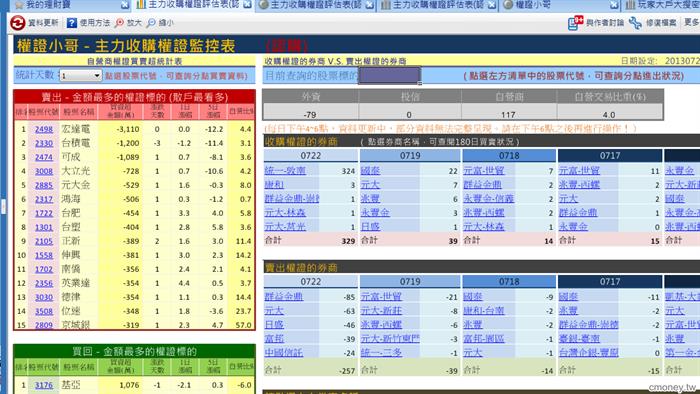Click broker 富邦 with value -39
The width and height of the screenshot is (700, 394).
[274, 339]
